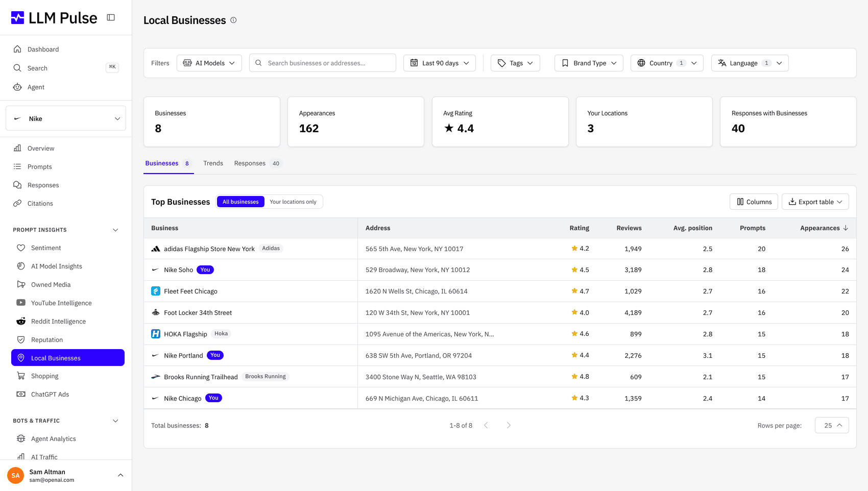Viewport: 868px width, 491px height.
Task: Open the sidebar Responses page
Action: (66, 185)
